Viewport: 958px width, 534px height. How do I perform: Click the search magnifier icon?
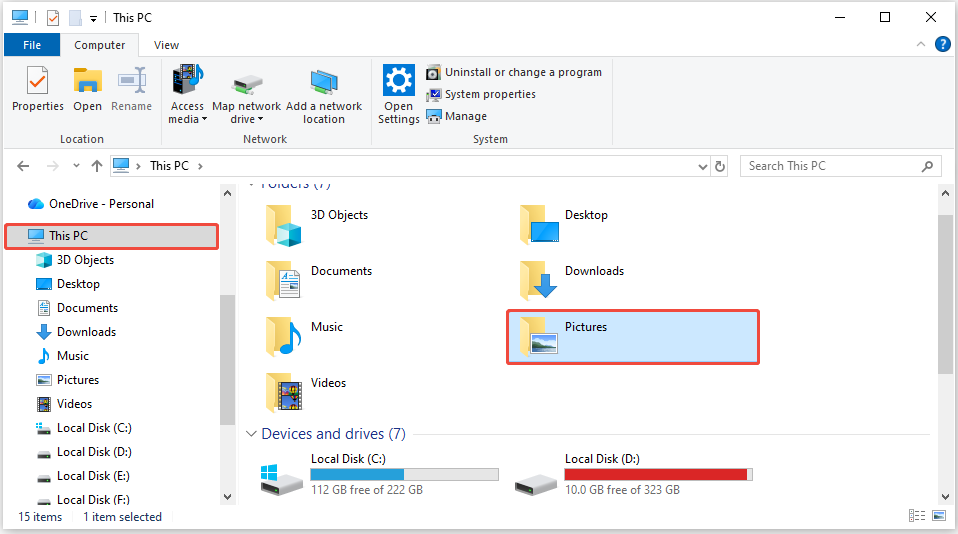[927, 166]
